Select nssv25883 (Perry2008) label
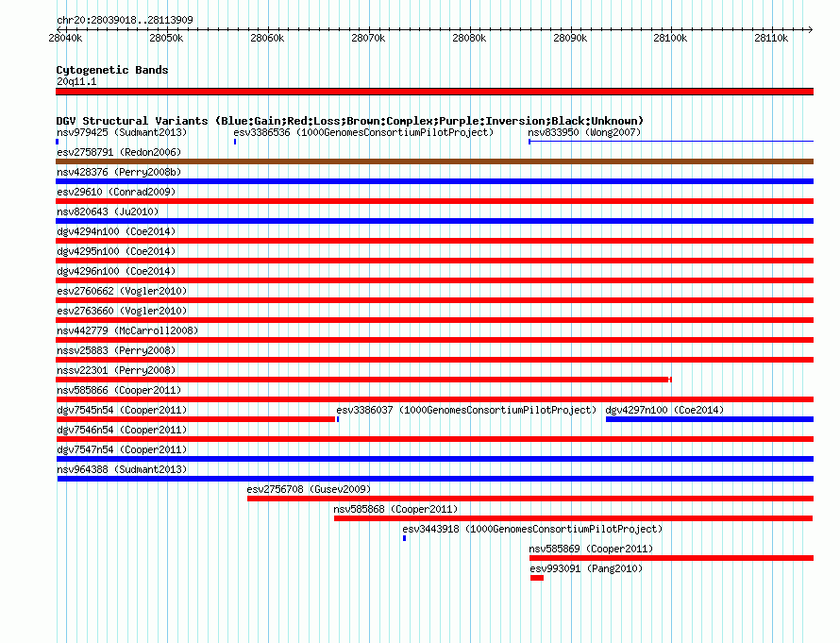 pos(116,350)
